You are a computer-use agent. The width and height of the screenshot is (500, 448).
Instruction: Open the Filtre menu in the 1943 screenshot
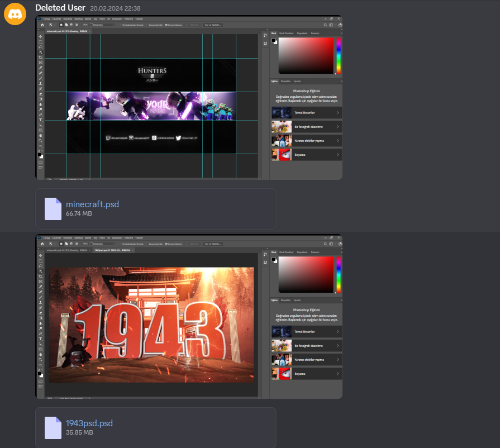[x=102, y=238]
